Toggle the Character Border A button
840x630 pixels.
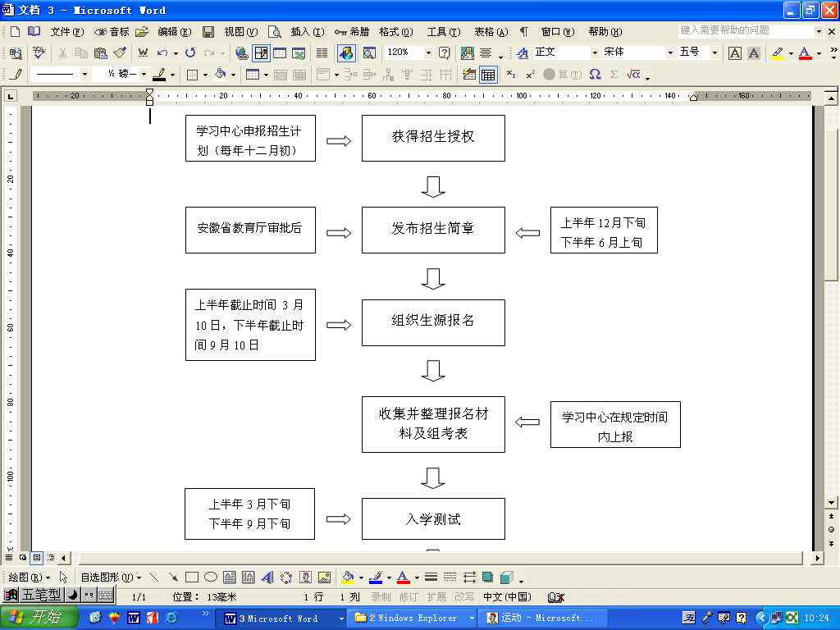pyautogui.click(x=734, y=52)
